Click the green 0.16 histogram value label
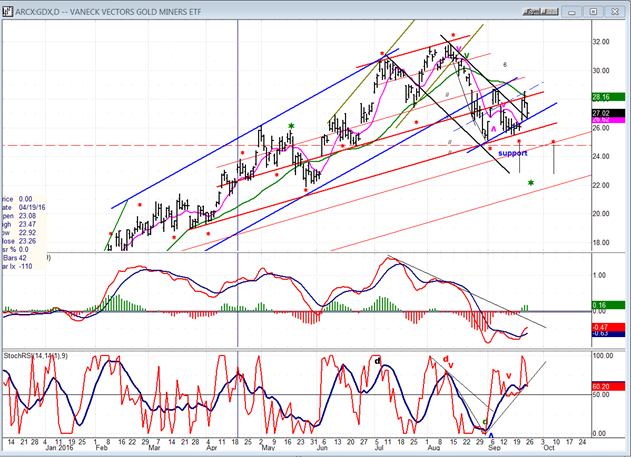The image size is (631, 457). pyautogui.click(x=608, y=305)
